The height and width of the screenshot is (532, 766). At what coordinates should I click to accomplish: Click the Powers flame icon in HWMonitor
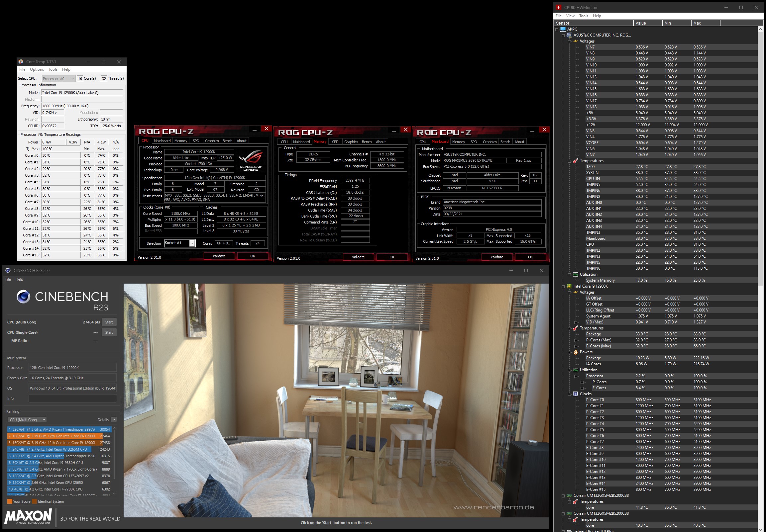pyautogui.click(x=576, y=352)
